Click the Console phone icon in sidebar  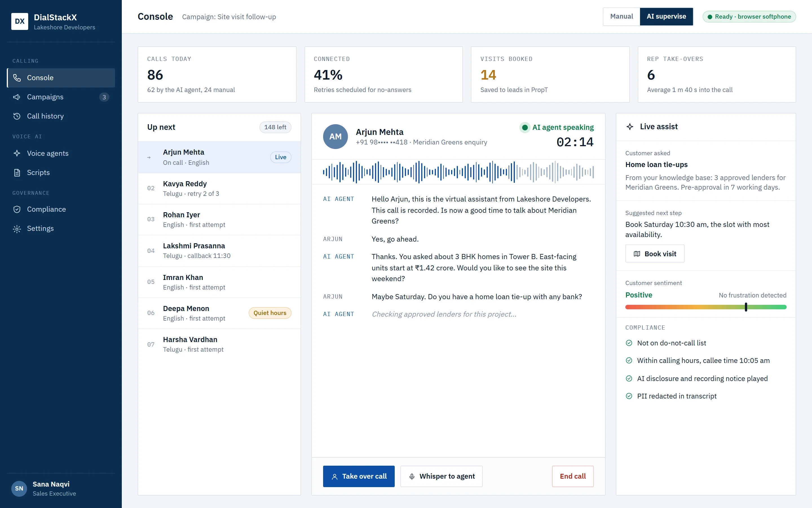coord(17,78)
